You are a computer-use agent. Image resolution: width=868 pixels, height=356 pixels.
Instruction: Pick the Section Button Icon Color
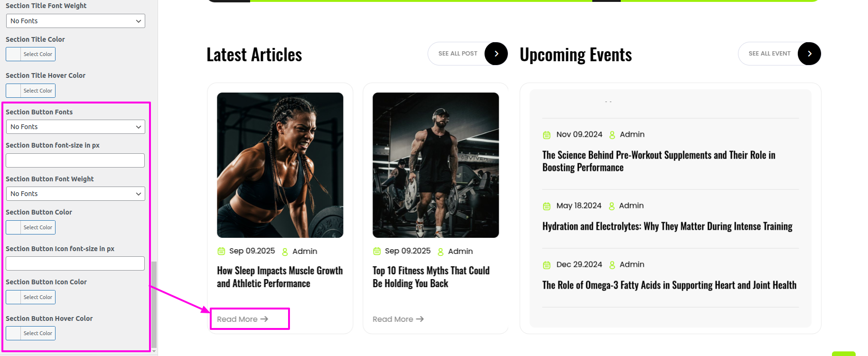pyautogui.click(x=30, y=297)
